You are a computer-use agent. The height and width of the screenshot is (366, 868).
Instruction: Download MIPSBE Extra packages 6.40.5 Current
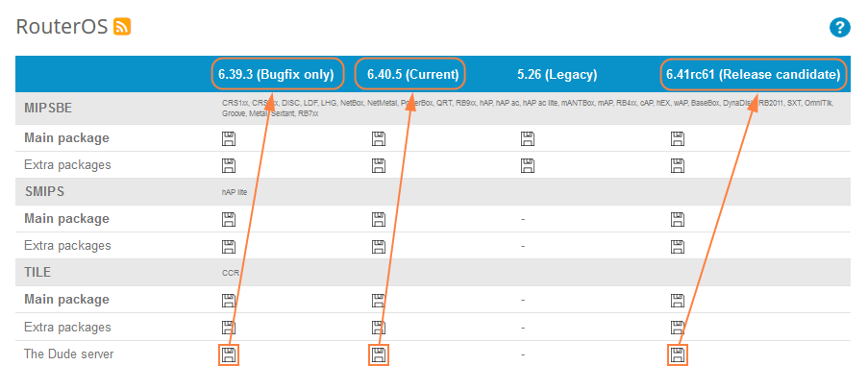[x=378, y=165]
